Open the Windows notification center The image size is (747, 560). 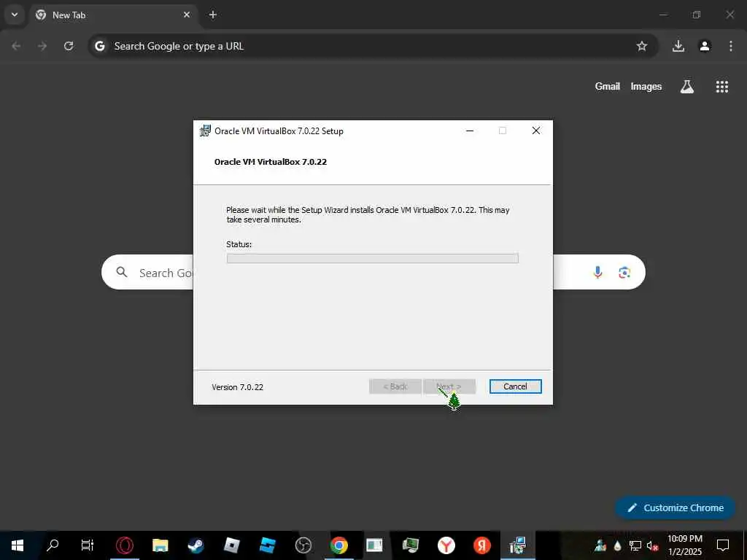723,545
